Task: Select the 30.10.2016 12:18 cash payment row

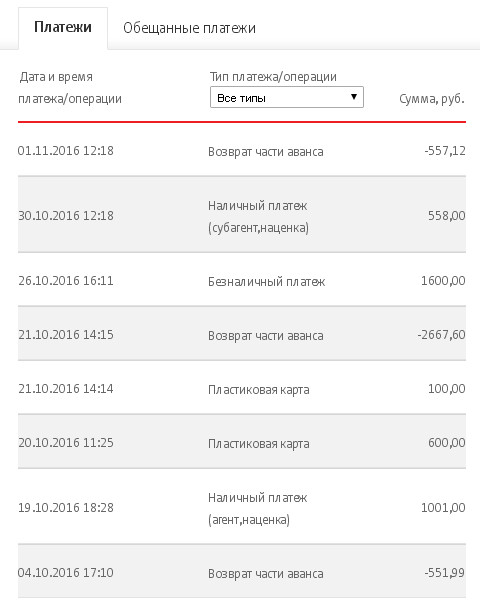Action: (x=242, y=215)
